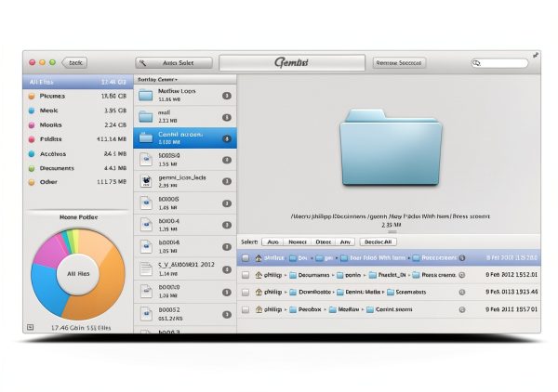Screen dimensions: 558x392
Task: Click the 'Downloads' folder in the third path row
Action: (311, 292)
